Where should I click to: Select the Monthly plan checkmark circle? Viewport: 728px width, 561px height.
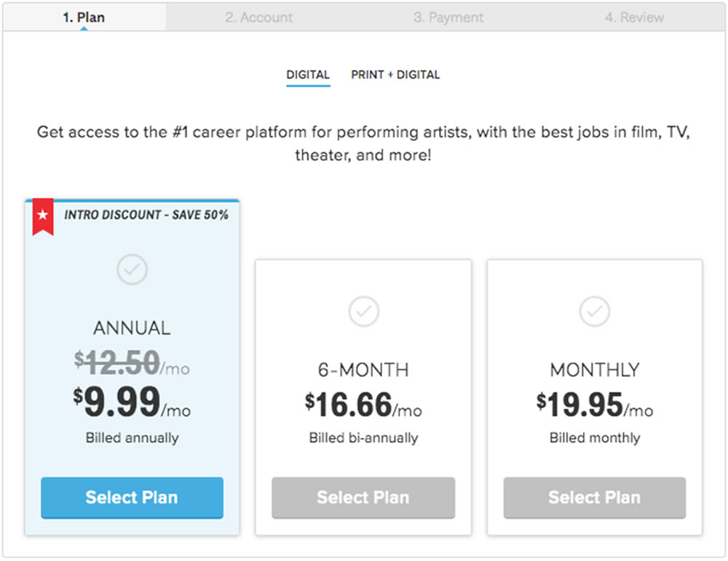click(x=595, y=311)
